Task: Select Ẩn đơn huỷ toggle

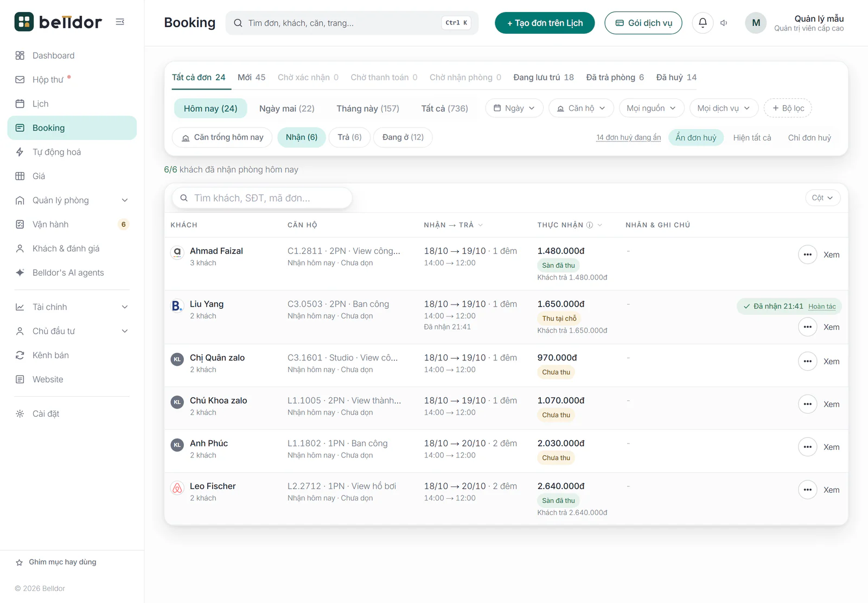Action: tap(695, 138)
